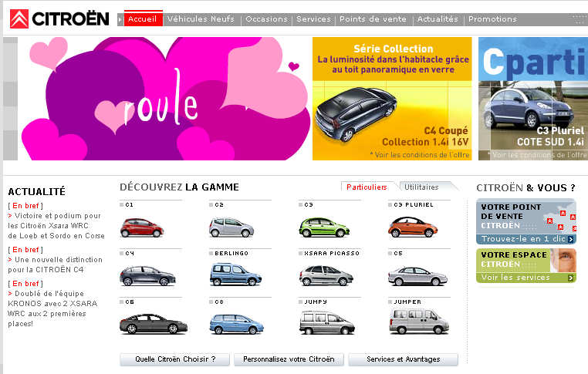Viewport: 588px width, 374px height.
Task: Click the JUMPER model label
Action: tap(407, 302)
